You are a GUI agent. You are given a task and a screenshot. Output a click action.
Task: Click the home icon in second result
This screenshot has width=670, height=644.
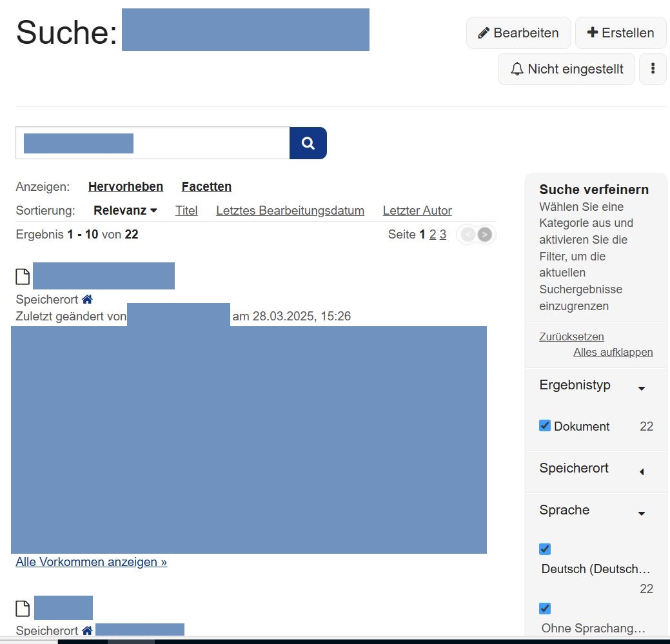[87, 630]
